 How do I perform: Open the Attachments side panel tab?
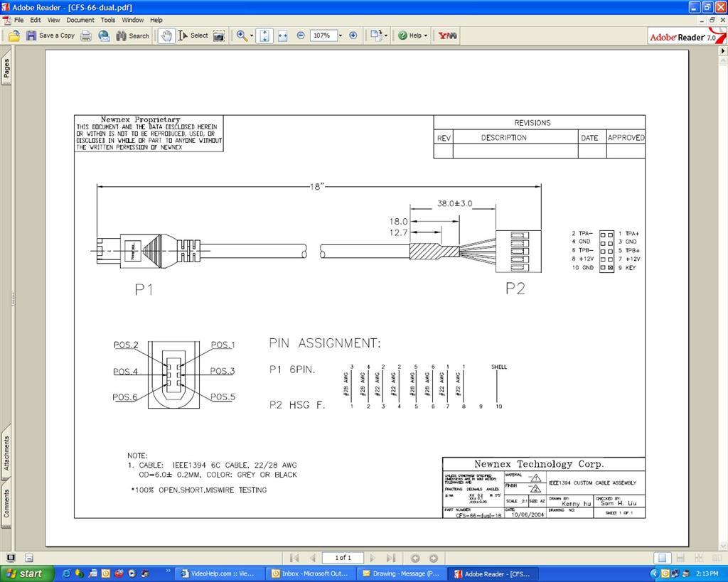click(6, 453)
